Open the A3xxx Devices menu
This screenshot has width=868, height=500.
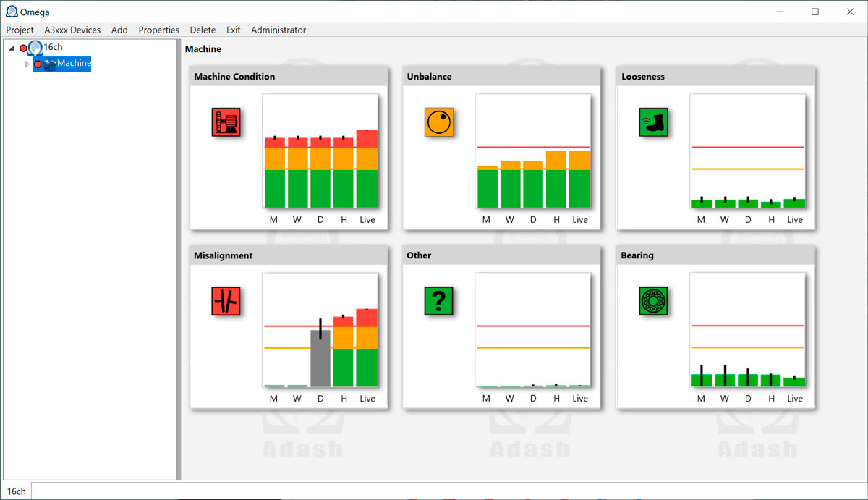point(72,30)
